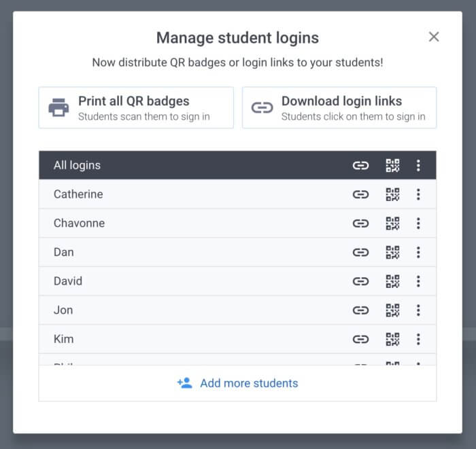Show QR code for Chavonne
Screen dimensions: 476x449
392,223
